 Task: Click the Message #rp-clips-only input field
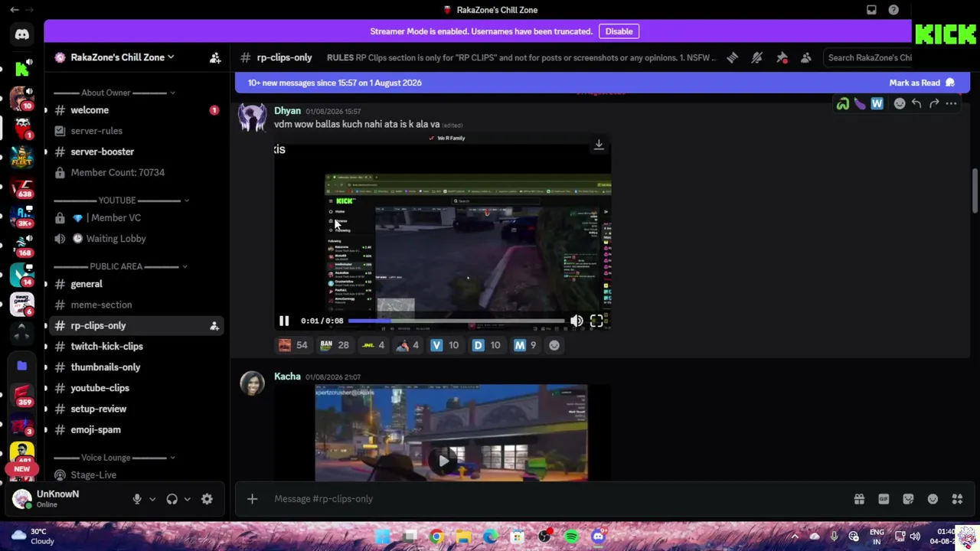[559, 499]
